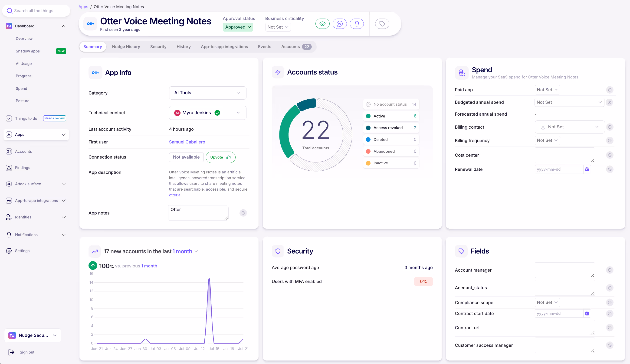Click the trend arrow icon beside new accounts
Screen dimensions: 630x364
[95, 251]
